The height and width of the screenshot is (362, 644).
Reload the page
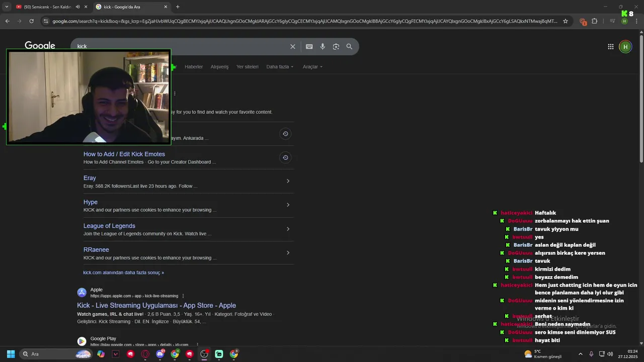[x=31, y=21]
